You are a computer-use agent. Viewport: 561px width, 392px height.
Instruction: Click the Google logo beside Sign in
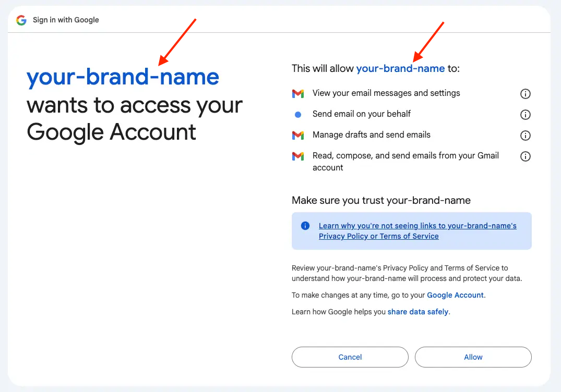[21, 20]
